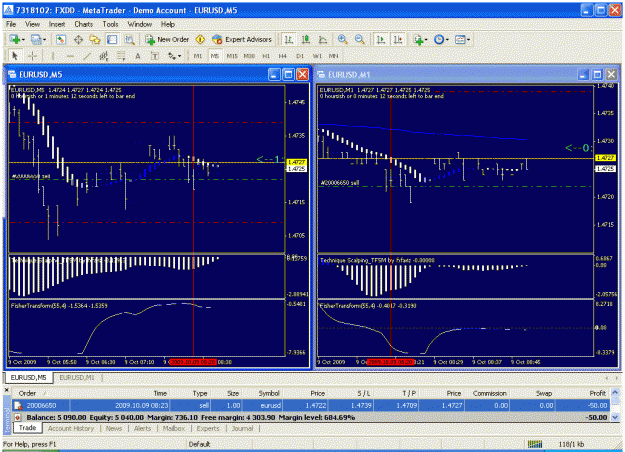Viewport: 625px width, 452px height.
Task: Click the New Order button
Action: (x=167, y=39)
